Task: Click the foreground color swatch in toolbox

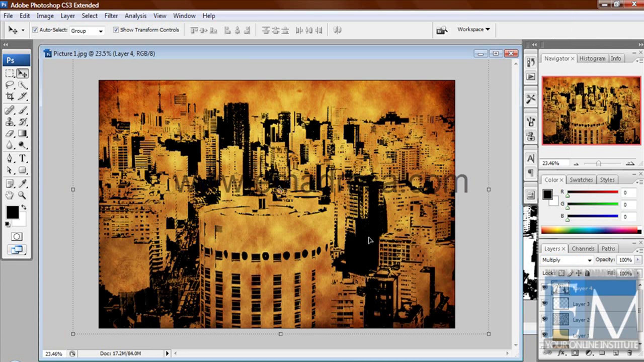Action: tap(12, 213)
